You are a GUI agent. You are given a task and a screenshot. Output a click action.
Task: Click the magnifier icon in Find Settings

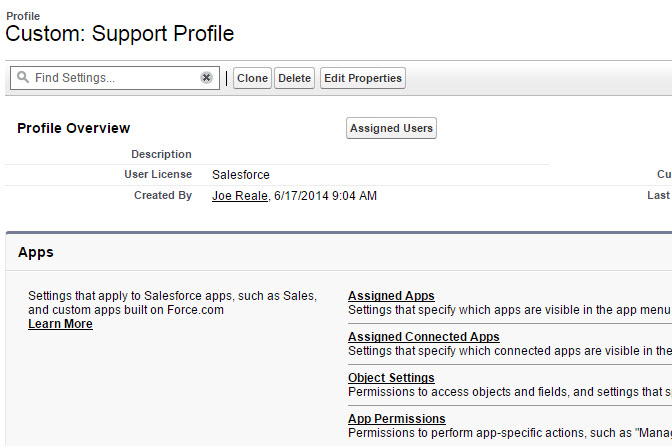click(x=23, y=78)
